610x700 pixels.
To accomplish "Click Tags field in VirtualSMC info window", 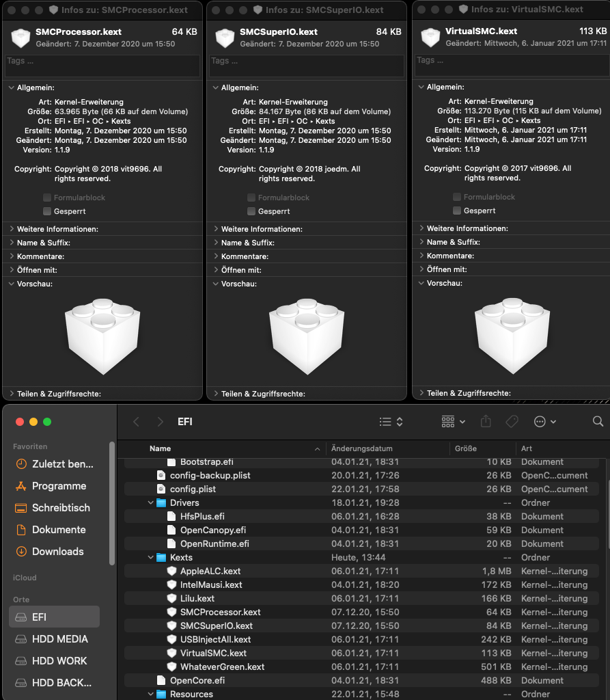I will (x=512, y=66).
